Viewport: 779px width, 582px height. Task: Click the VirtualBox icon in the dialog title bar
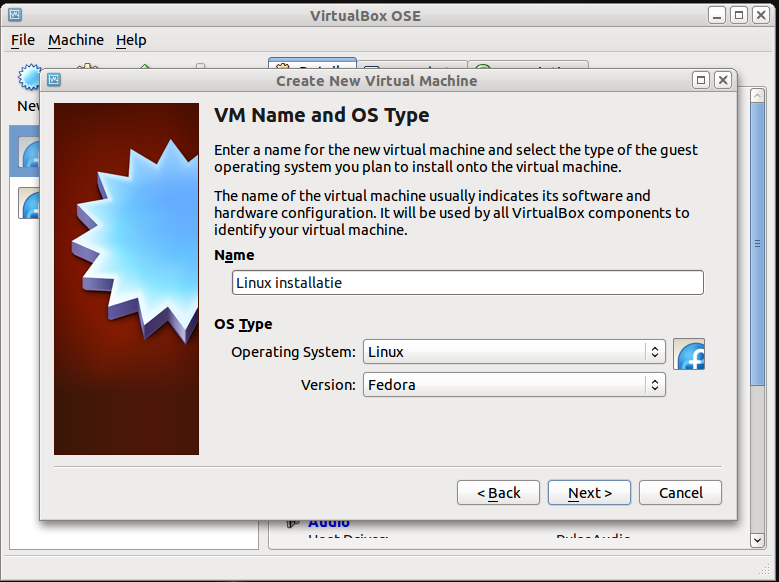54,80
